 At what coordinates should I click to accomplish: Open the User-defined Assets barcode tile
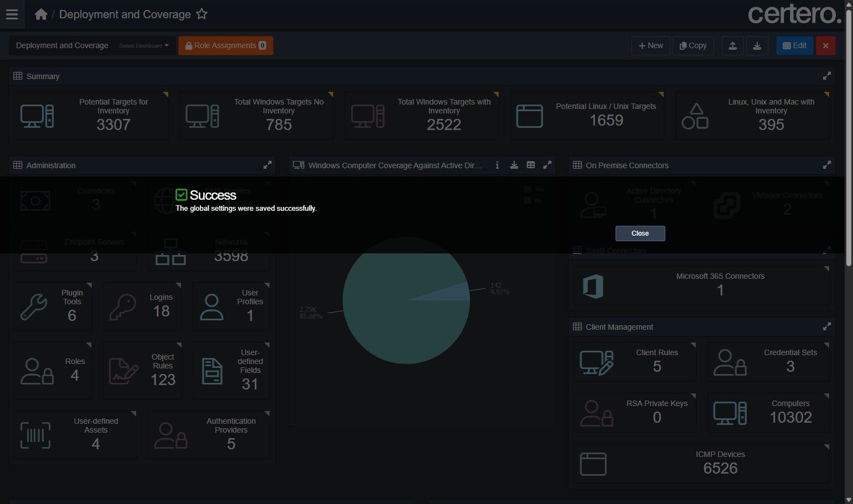coord(75,434)
